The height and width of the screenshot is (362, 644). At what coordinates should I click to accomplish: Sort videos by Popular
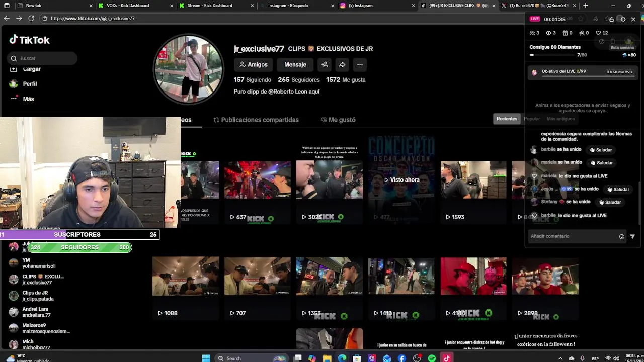click(532, 119)
